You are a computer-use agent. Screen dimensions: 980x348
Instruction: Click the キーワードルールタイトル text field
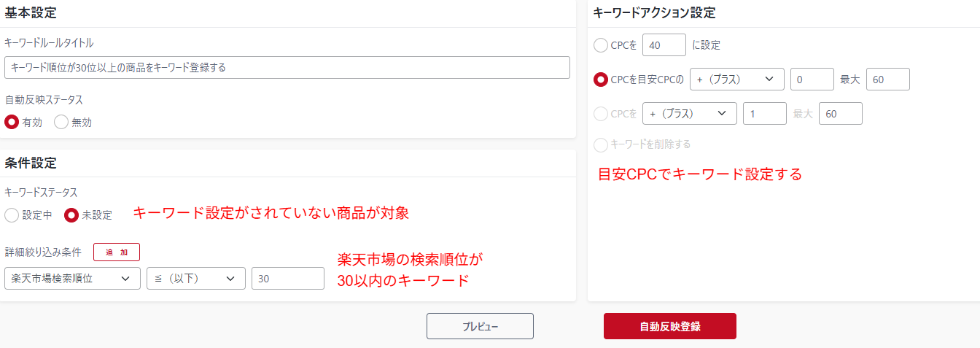click(x=287, y=67)
